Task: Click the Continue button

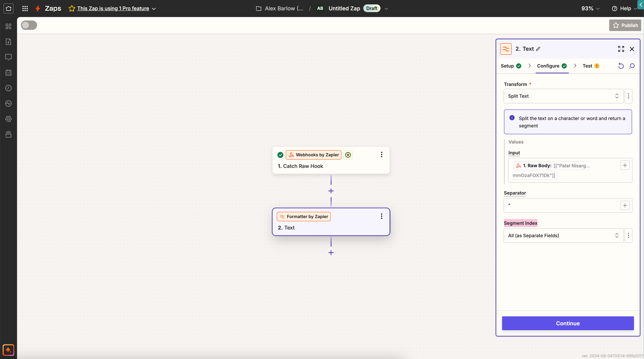Action: coord(568,323)
